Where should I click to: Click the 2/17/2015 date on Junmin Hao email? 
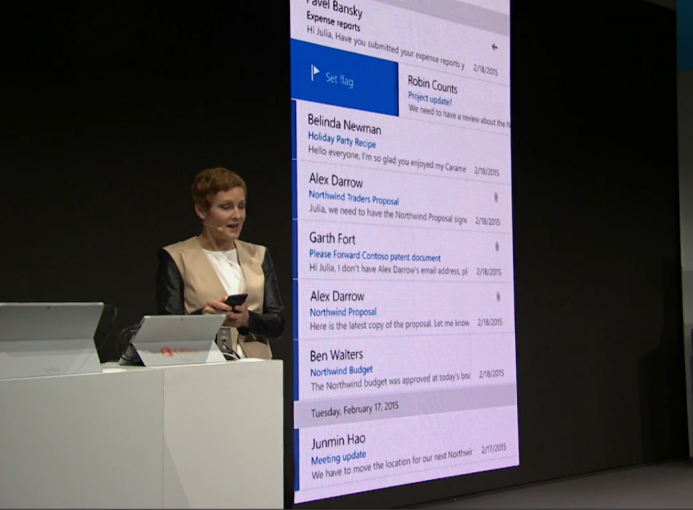(x=494, y=449)
